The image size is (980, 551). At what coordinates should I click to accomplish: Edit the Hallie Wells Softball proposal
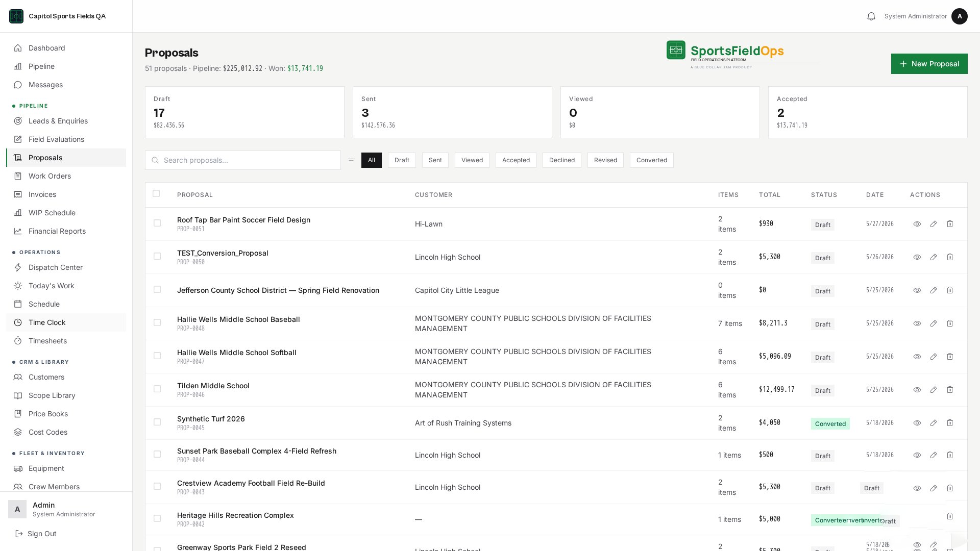point(934,357)
